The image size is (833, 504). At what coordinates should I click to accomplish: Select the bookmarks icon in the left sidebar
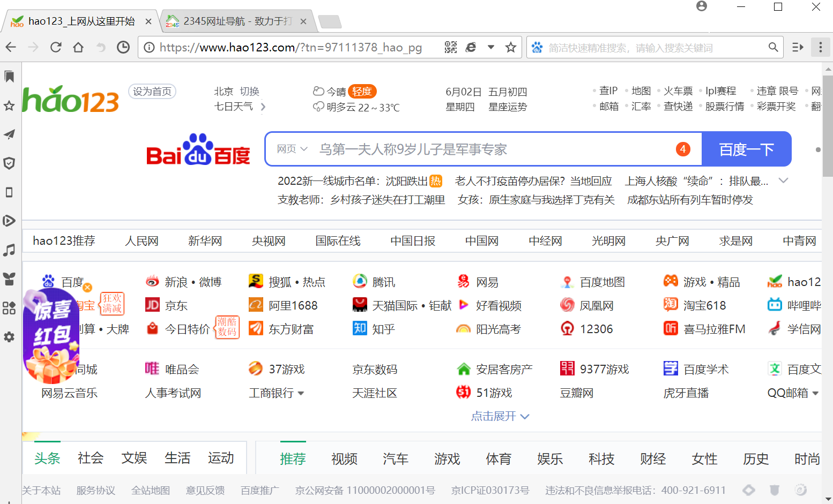pyautogui.click(x=9, y=76)
